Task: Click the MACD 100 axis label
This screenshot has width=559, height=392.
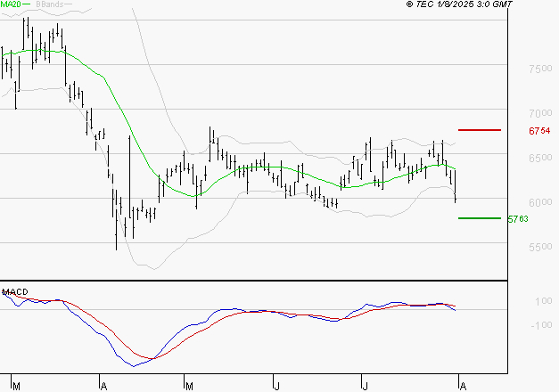Action: click(x=544, y=301)
